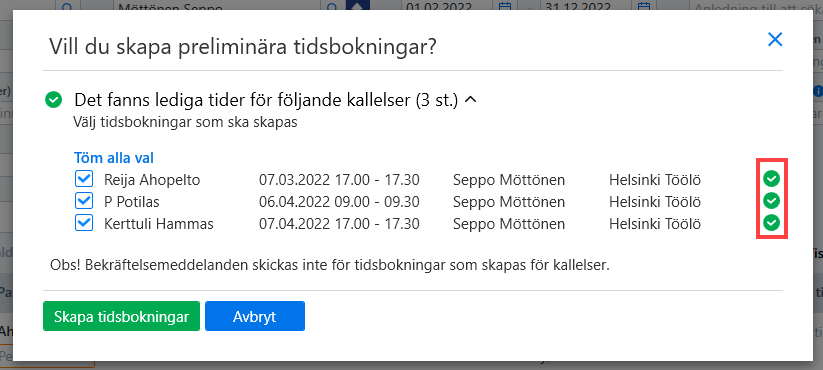Image resolution: width=823 pixels, height=370 pixels.
Task: Select the Kerttuli Hammas 07.04.2022 time text
Action: tap(339, 224)
